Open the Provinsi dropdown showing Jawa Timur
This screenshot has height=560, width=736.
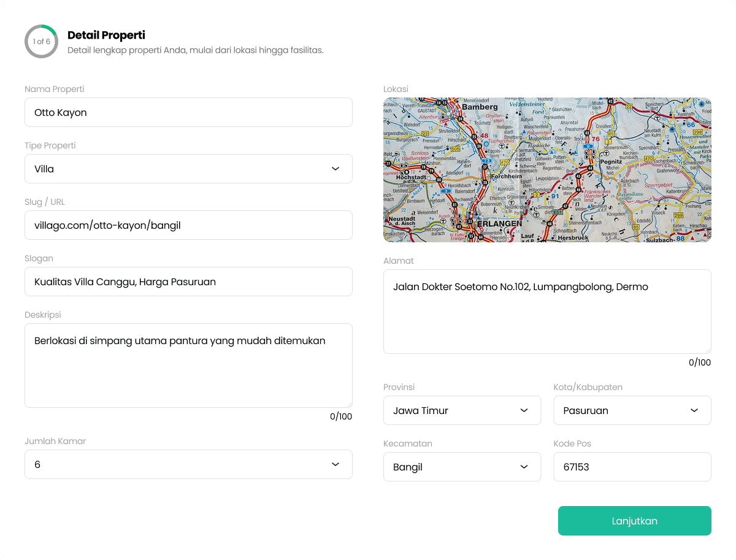pos(462,410)
